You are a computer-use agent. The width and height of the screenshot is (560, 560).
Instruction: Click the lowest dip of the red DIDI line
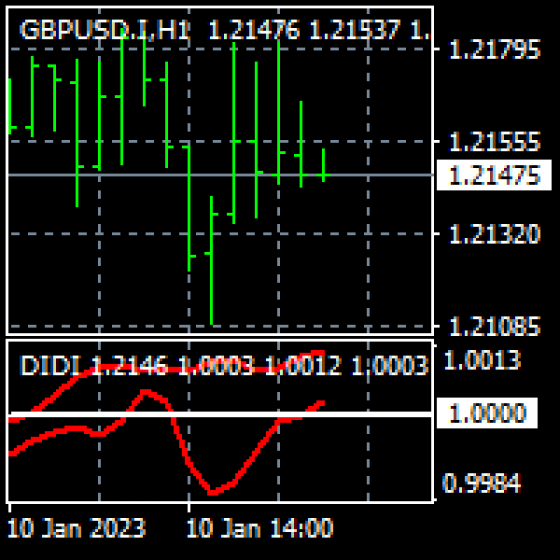[212, 492]
